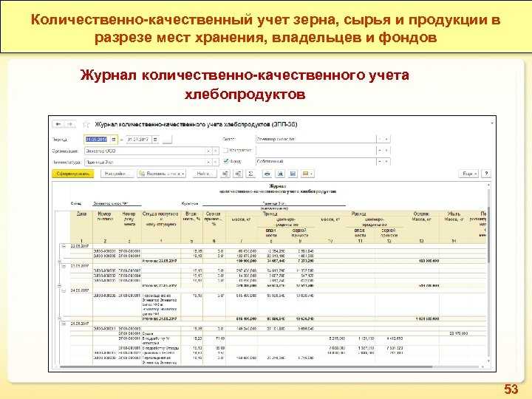Click the forward navigation arrow

[x=70, y=125]
